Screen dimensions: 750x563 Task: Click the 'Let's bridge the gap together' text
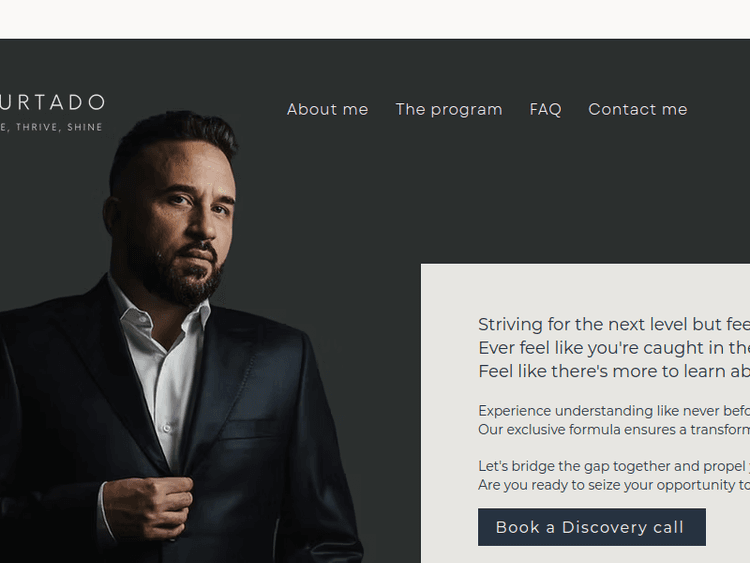tap(613, 466)
